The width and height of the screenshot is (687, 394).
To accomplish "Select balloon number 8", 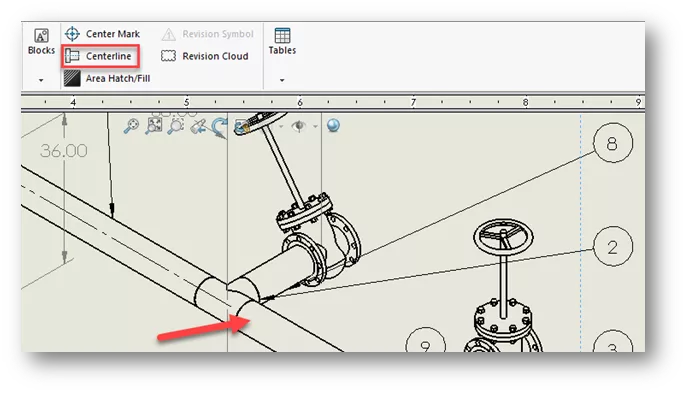I will [x=613, y=143].
